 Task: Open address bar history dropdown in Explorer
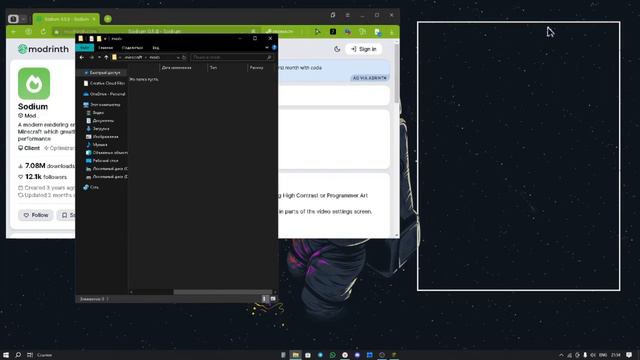tap(178, 58)
